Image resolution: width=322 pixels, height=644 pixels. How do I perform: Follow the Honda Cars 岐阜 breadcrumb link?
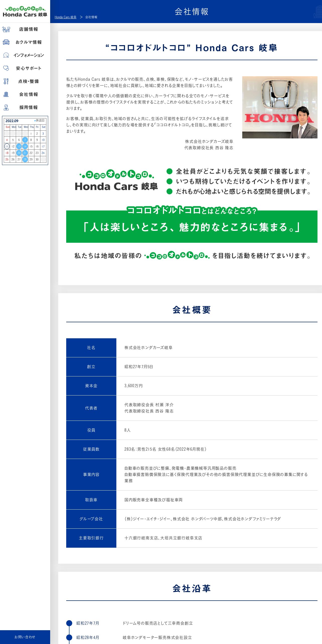[x=65, y=17]
